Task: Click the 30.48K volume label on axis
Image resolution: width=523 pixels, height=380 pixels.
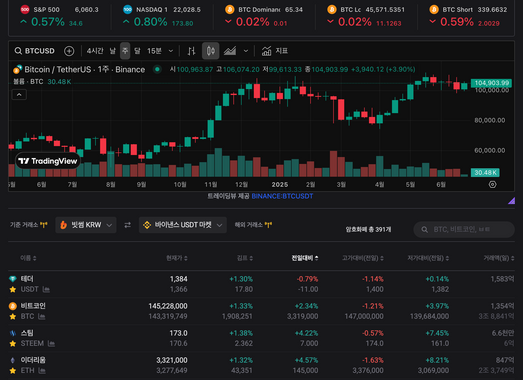Action: tap(485, 172)
